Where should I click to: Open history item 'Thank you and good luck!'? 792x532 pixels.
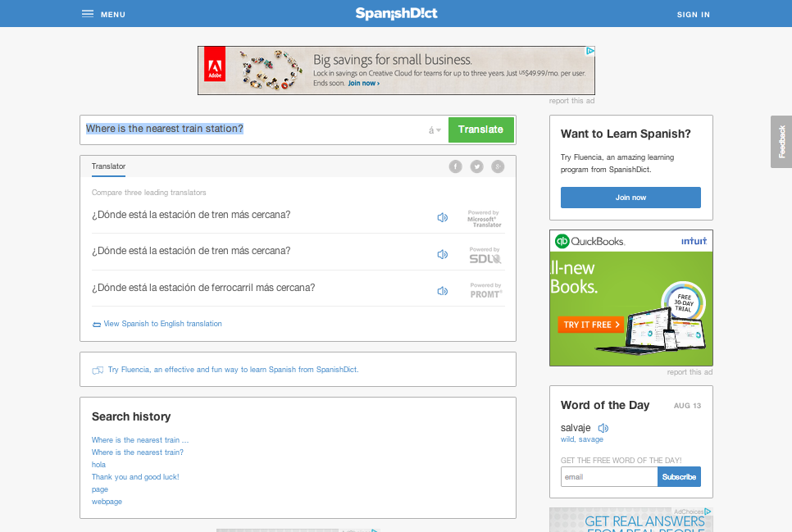point(135,477)
